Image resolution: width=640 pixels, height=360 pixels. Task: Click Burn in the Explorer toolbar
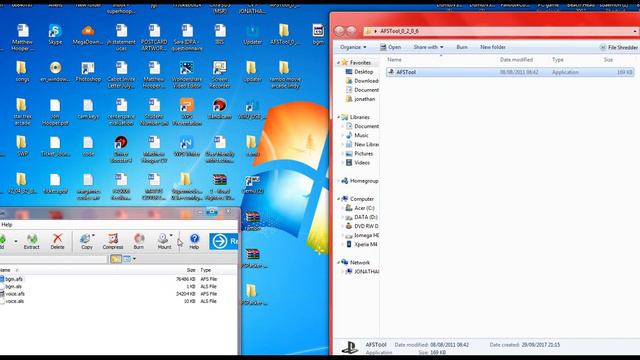click(x=462, y=47)
